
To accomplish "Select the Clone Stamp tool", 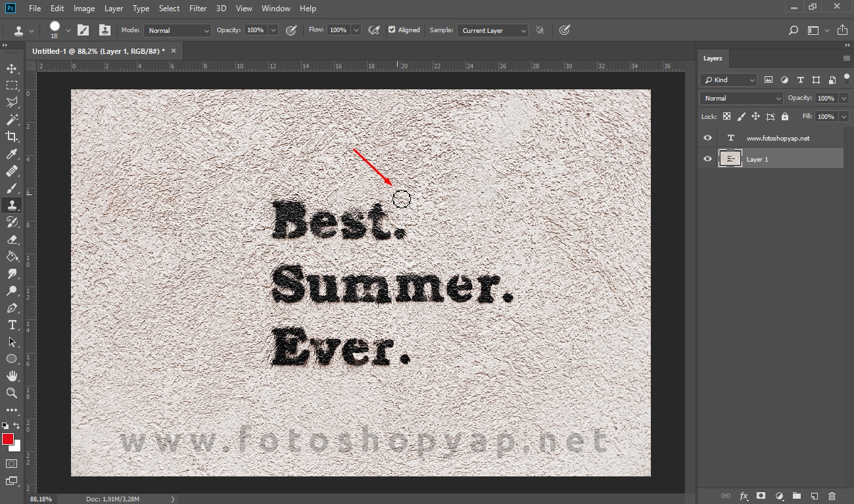I will (12, 205).
